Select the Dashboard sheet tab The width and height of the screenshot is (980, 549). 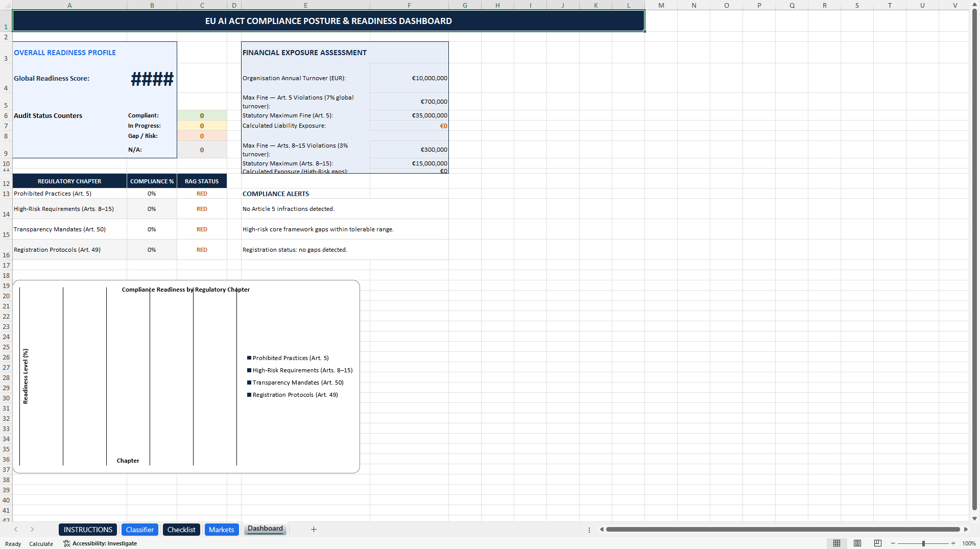[265, 529]
